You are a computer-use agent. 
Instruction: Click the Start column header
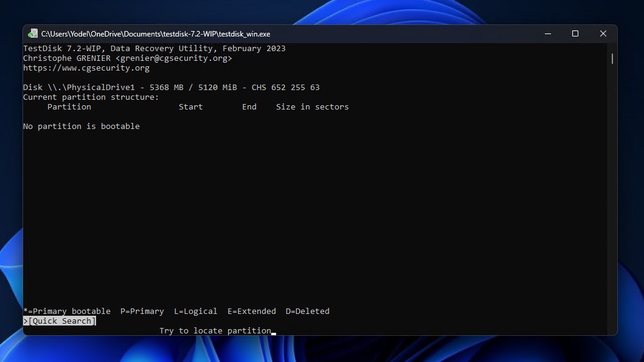(x=190, y=106)
